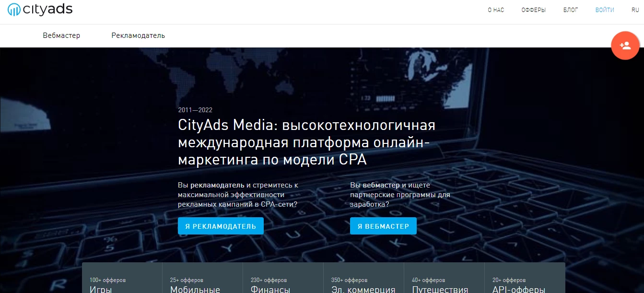The height and width of the screenshot is (293, 644).
Task: Open the О НАС page
Action: tap(496, 10)
